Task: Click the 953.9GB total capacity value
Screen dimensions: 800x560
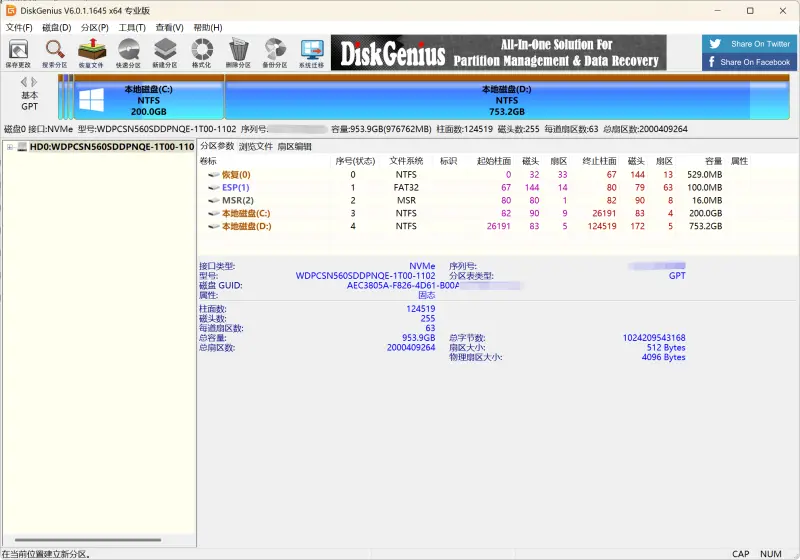Action: point(418,338)
